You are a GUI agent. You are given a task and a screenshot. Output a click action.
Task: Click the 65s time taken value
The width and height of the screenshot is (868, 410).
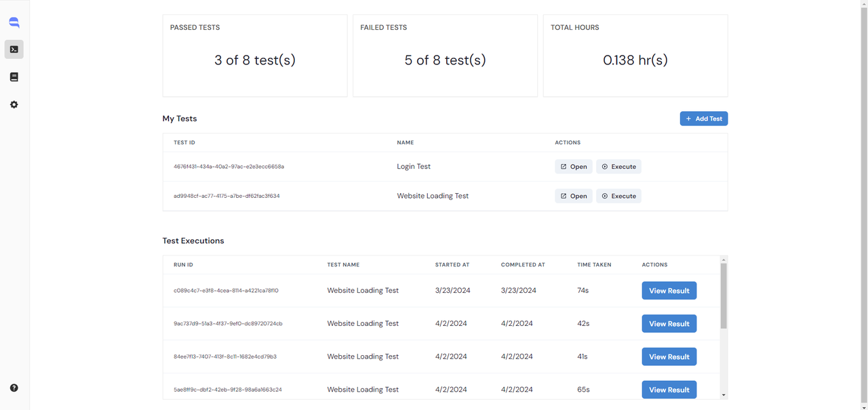[x=583, y=390]
